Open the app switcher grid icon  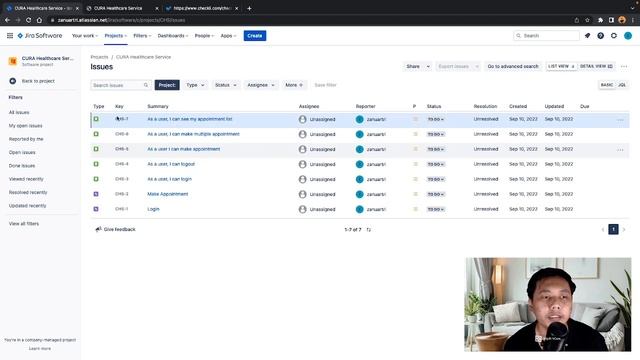[10, 36]
